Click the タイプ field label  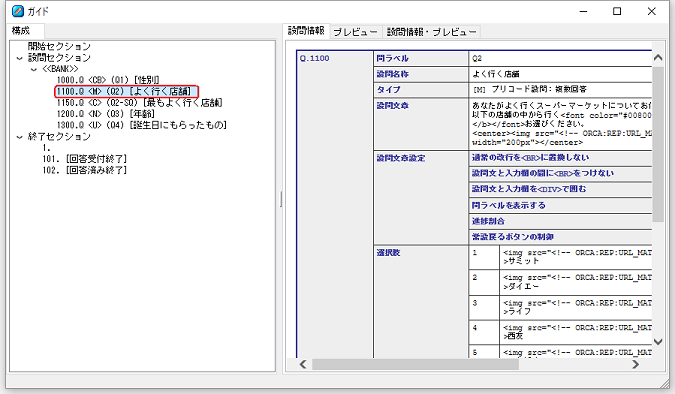tap(388, 90)
